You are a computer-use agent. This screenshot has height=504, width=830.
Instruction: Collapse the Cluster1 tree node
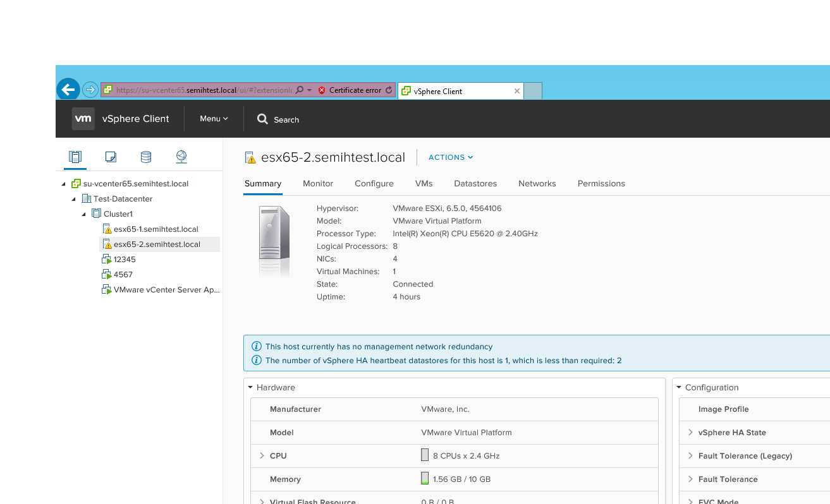coord(84,214)
